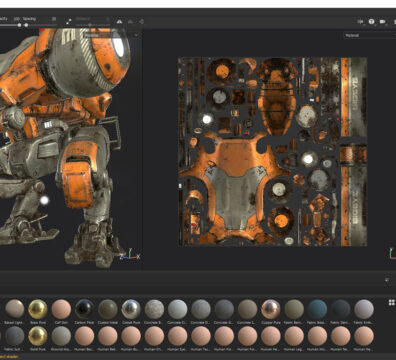Open the Material channel dropdown in 2D view
The image size is (396, 360).
tap(369, 35)
